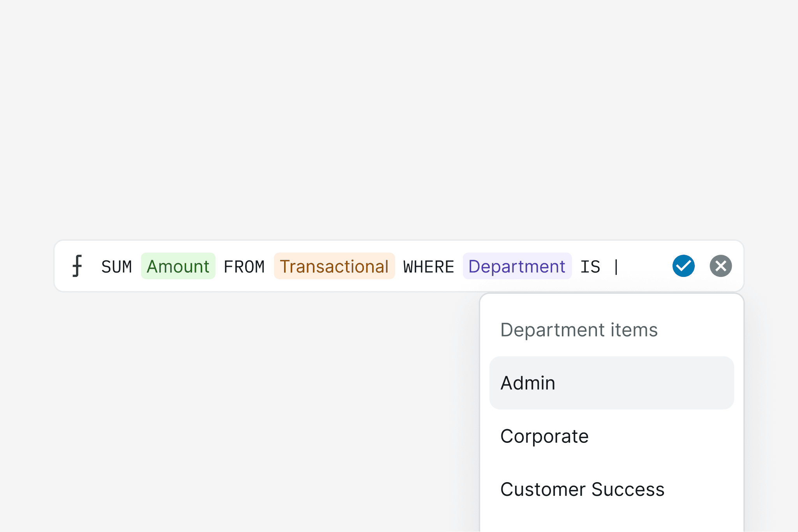Click the blank gray area above the formula bar
This screenshot has width=798, height=532.
tap(399, 117)
